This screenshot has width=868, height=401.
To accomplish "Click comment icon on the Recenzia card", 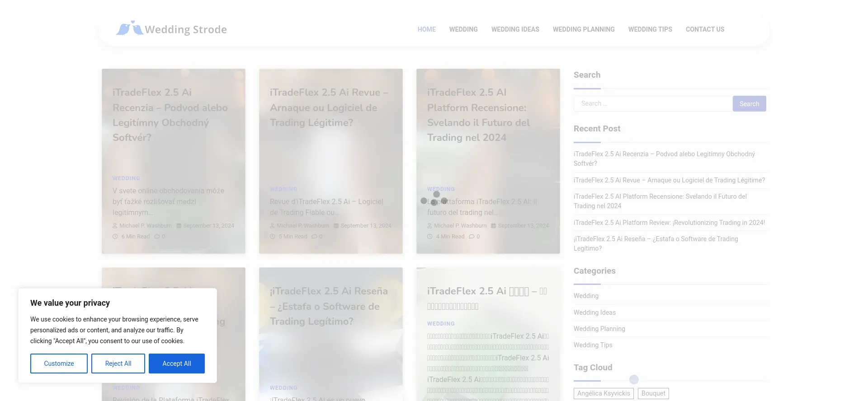I will point(157,237).
